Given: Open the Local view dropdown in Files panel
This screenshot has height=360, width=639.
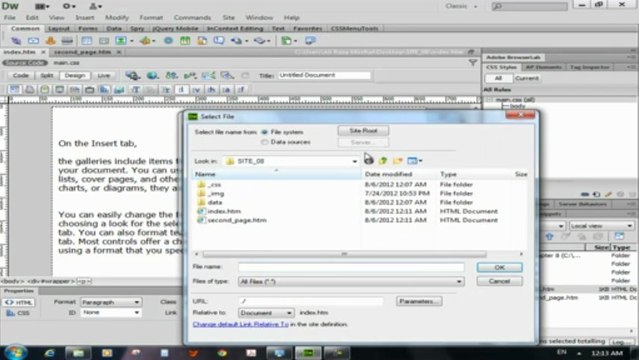Looking at the screenshot, I should click(x=601, y=226).
